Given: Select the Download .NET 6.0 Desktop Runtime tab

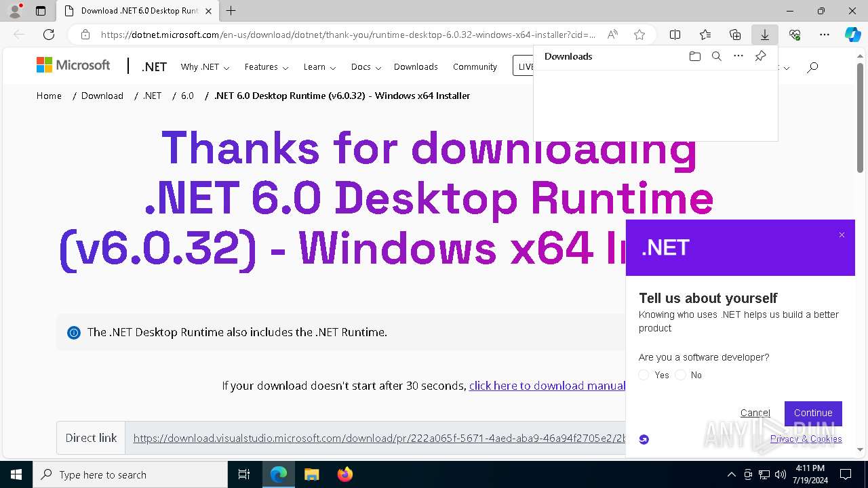Looking at the screenshot, I should [138, 11].
